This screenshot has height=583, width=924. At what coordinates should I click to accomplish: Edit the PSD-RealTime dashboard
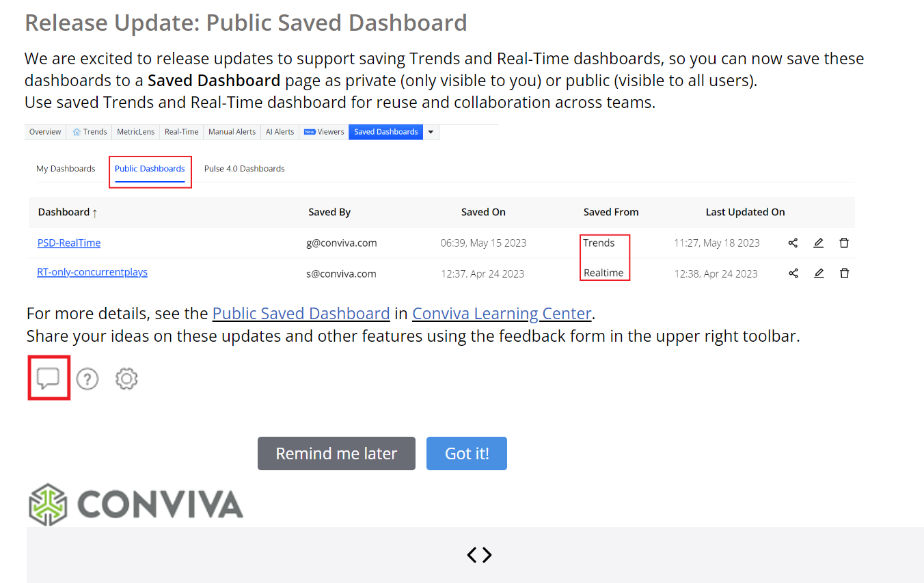click(819, 243)
